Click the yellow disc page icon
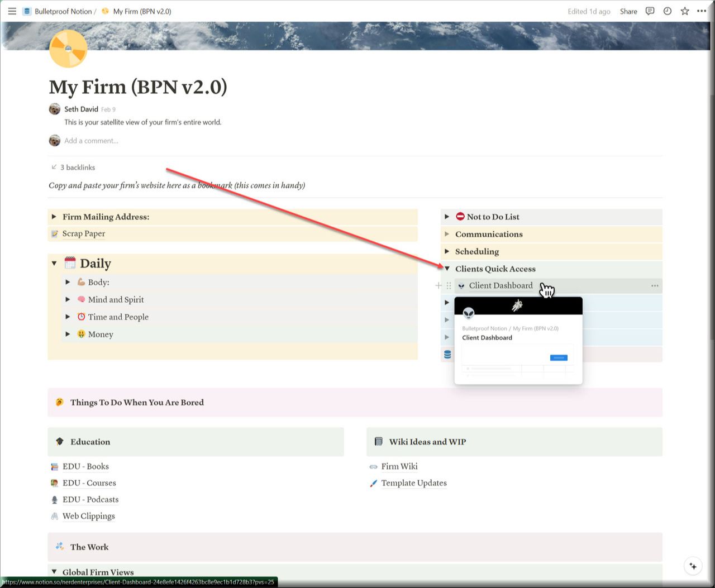The height and width of the screenshot is (588, 715). pos(68,49)
